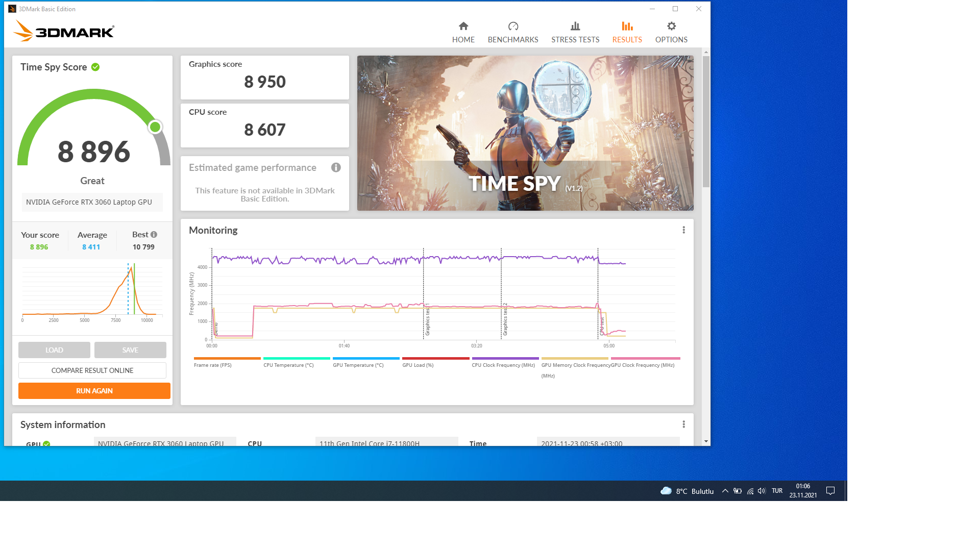Open the Home icon in navigation
The width and height of the screenshot is (980, 551).
click(463, 26)
